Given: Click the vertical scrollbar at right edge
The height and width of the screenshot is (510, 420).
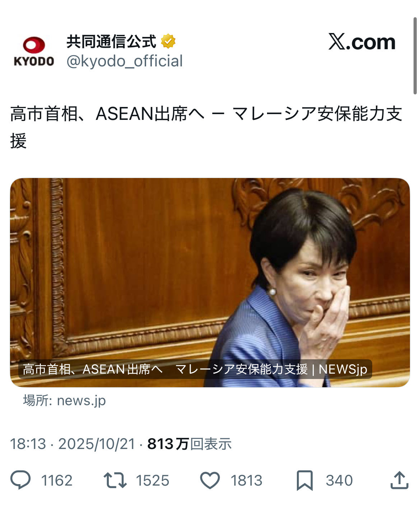Looking at the screenshot, I should [x=415, y=56].
